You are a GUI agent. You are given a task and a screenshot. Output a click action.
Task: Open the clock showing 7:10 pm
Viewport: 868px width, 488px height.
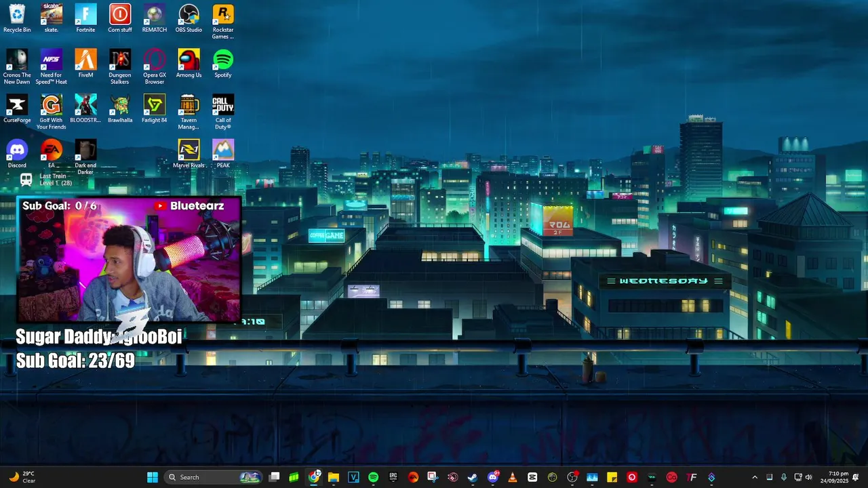coord(834,477)
